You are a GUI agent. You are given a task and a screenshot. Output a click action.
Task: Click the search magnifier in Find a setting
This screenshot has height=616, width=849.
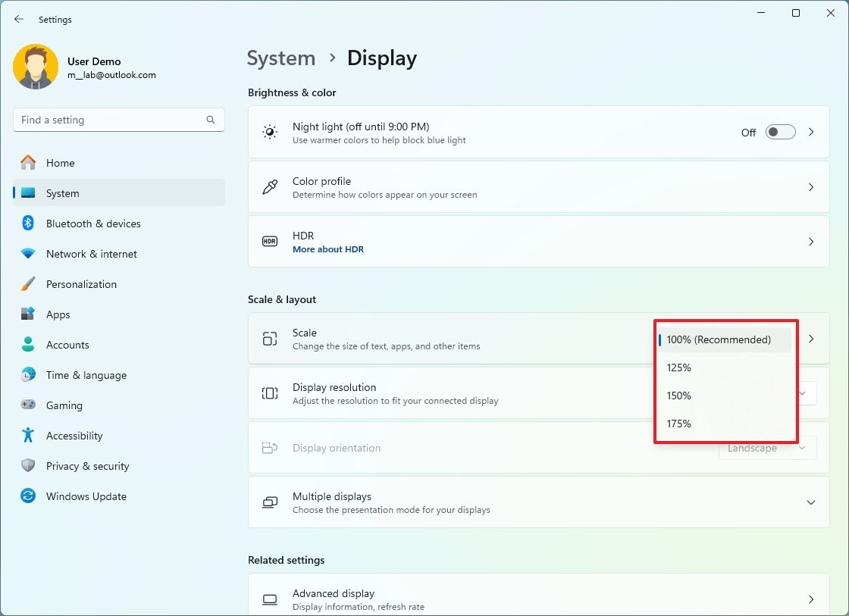tap(210, 119)
